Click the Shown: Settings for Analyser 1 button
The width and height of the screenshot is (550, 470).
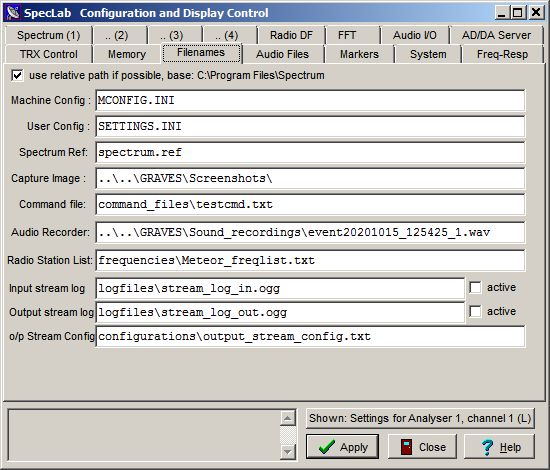tap(420, 418)
